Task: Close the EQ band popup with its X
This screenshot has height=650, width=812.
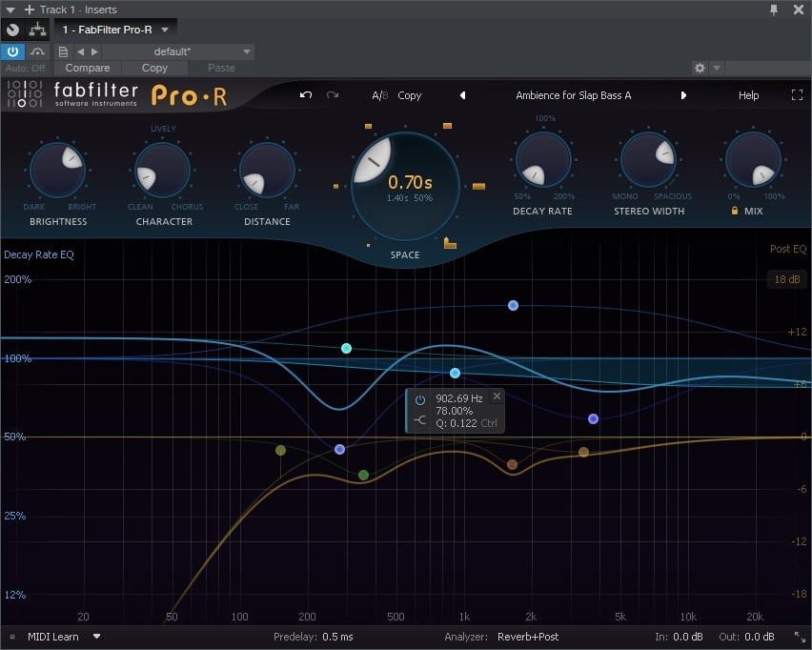Action: tap(497, 396)
